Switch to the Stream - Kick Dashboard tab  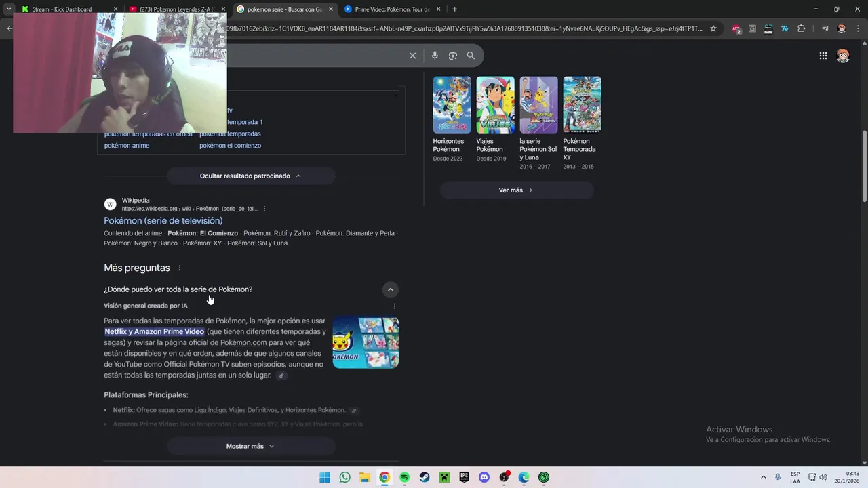[68, 9]
